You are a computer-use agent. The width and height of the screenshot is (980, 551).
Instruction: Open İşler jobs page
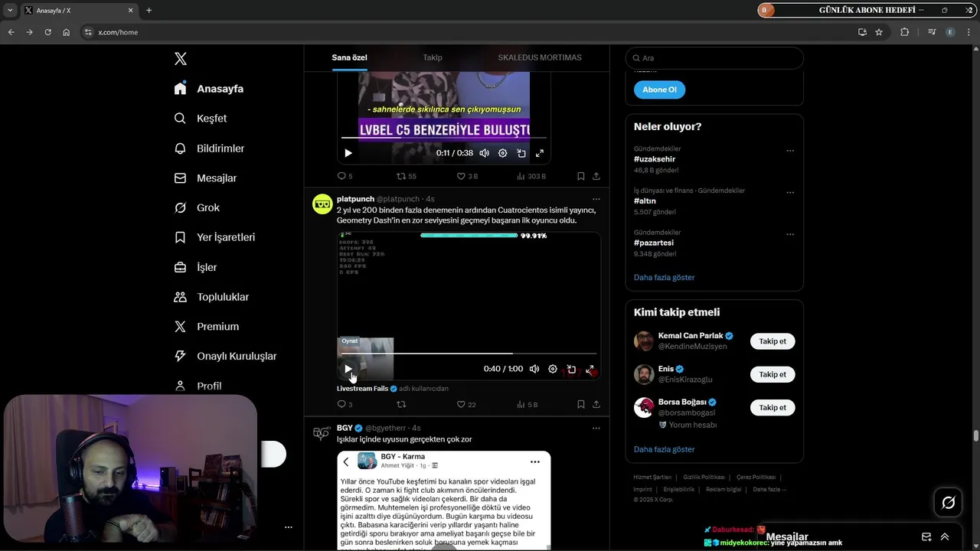[x=195, y=267]
